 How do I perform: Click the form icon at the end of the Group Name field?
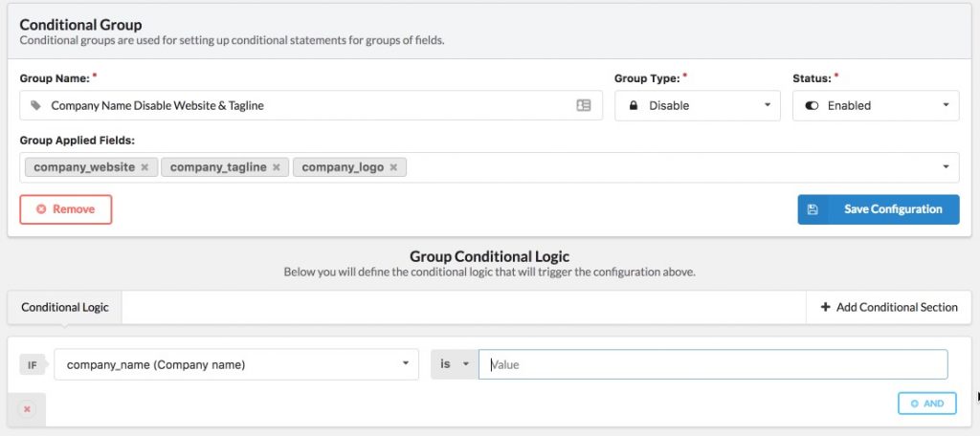pyautogui.click(x=583, y=105)
